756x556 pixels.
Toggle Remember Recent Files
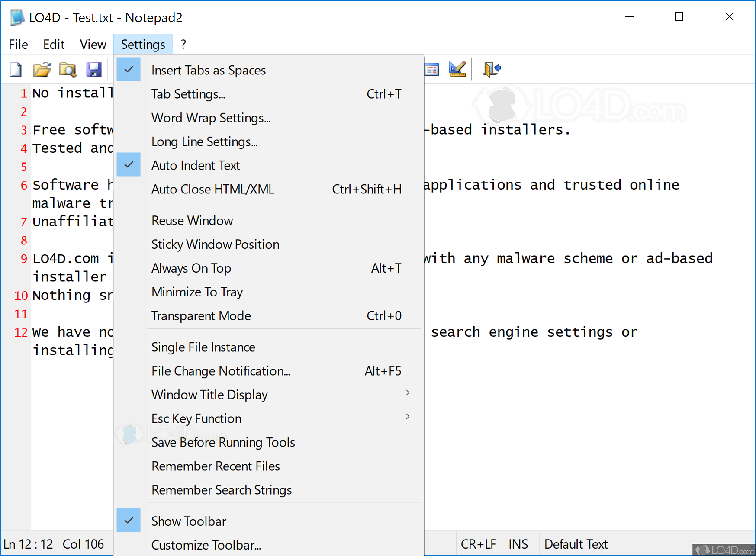269,466
